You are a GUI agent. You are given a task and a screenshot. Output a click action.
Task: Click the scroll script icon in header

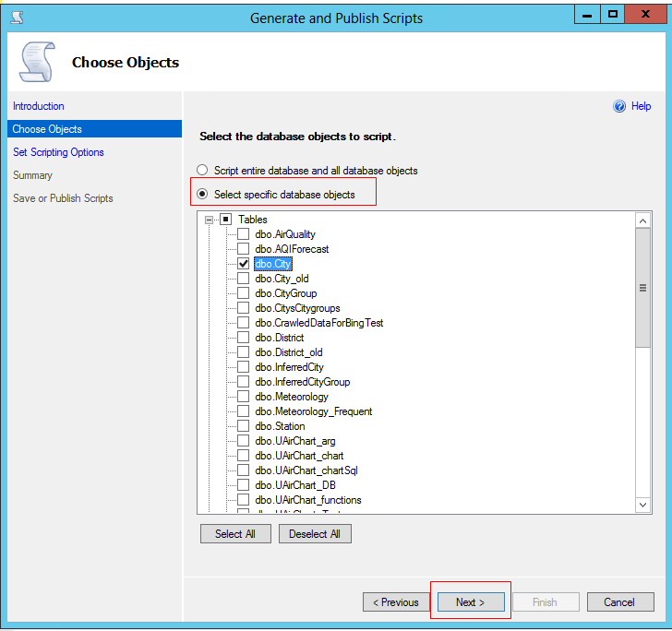(x=37, y=62)
